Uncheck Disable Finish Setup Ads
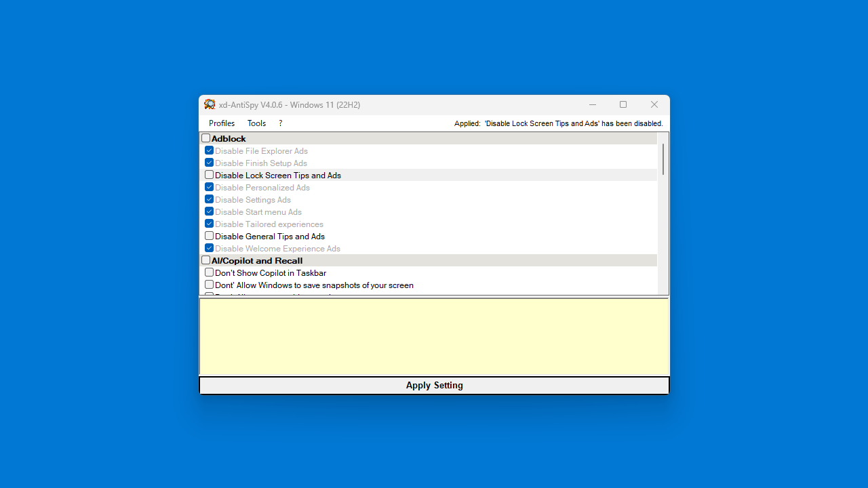This screenshot has height=488, width=868. pos(210,163)
